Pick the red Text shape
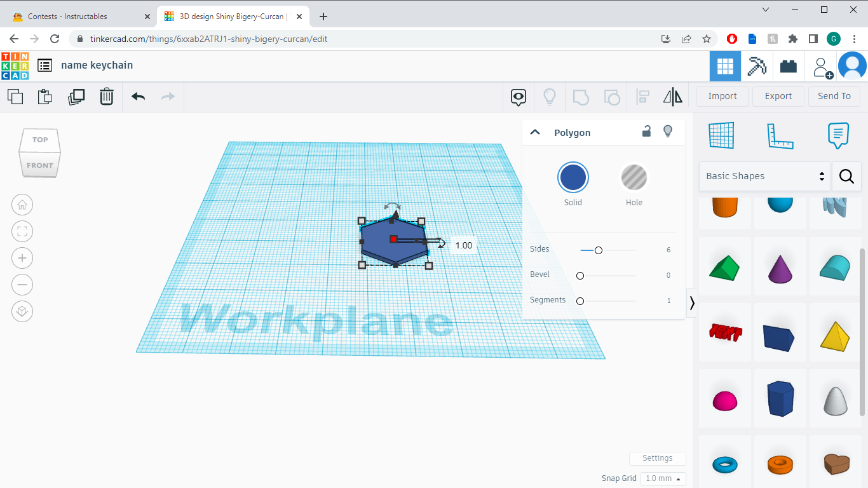868x488 pixels. (x=725, y=332)
